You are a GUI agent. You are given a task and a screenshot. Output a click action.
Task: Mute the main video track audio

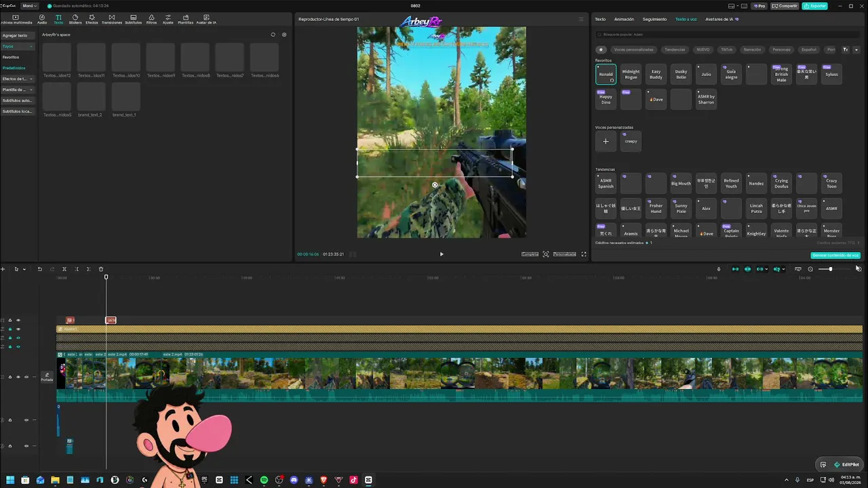pos(27,377)
